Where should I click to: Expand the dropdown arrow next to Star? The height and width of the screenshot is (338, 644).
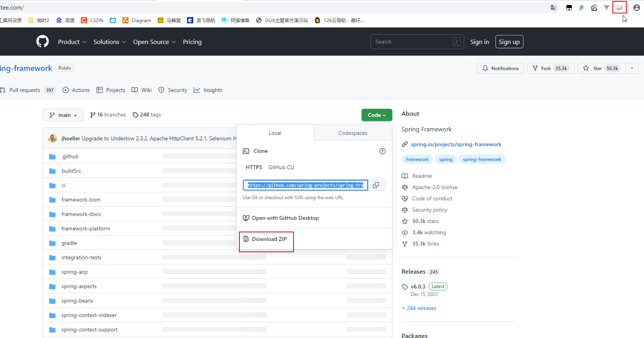point(632,68)
